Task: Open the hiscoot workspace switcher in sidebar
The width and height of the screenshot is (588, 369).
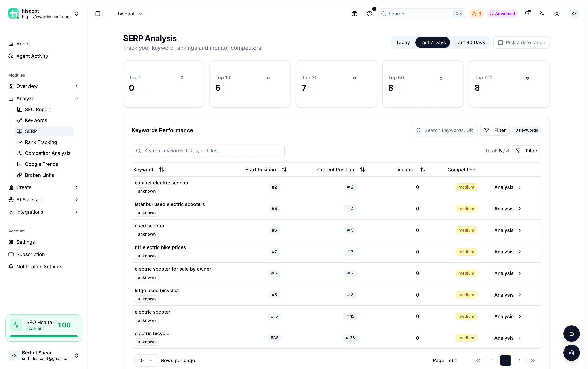Action: [x=43, y=14]
